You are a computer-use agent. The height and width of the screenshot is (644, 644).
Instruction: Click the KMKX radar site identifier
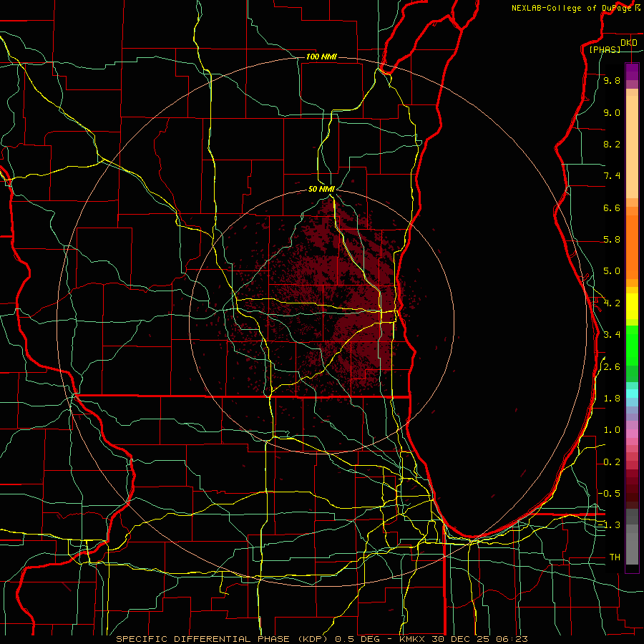413,639
